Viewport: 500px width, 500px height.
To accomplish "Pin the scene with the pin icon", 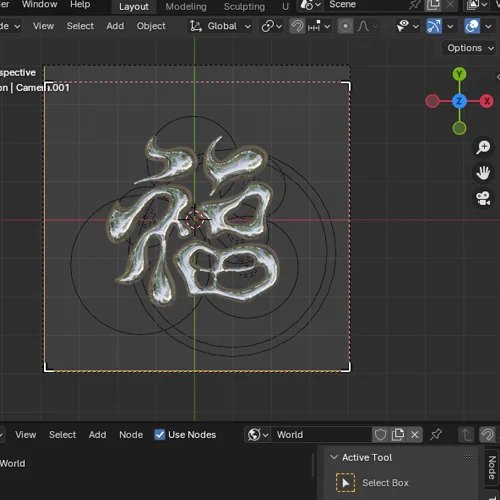I will point(415,5).
